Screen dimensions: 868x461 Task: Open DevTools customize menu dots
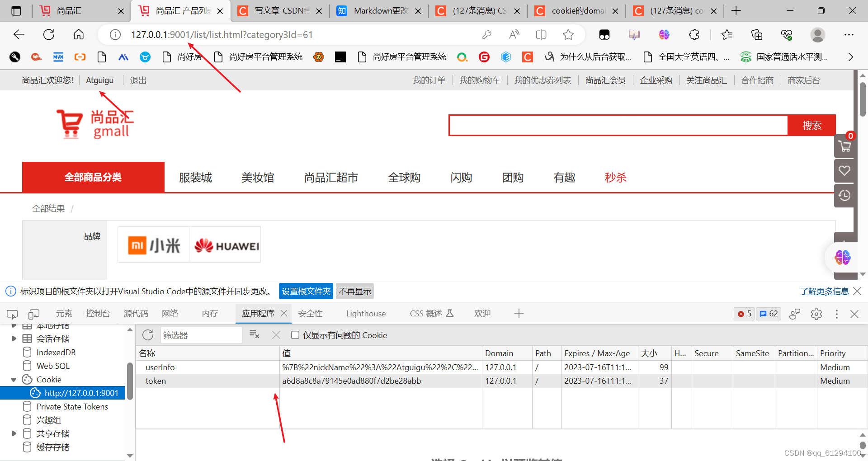[x=837, y=314]
